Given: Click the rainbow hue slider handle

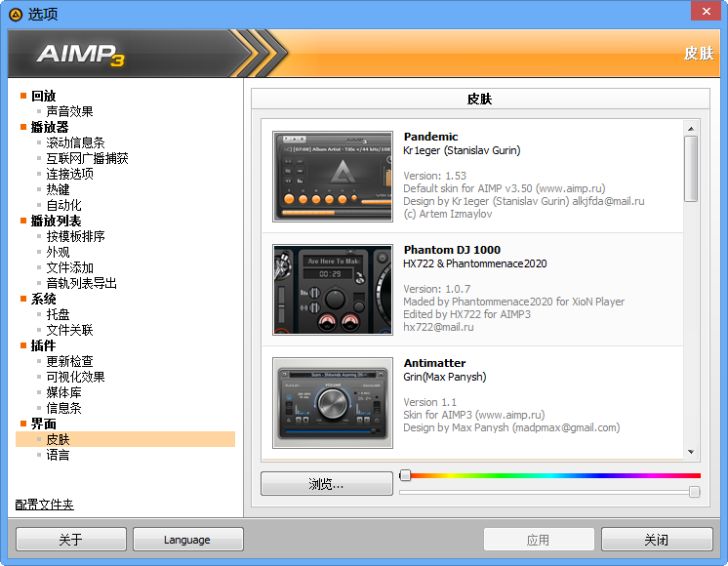Looking at the screenshot, I should [405, 475].
